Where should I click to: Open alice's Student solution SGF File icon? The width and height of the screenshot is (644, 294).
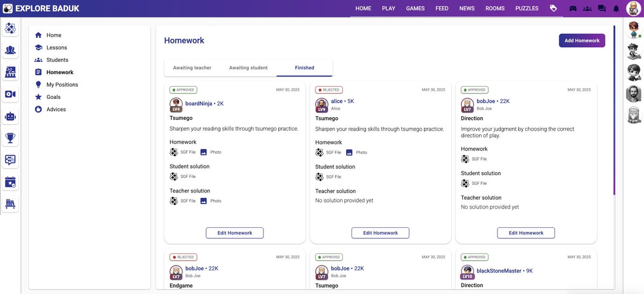point(319,177)
